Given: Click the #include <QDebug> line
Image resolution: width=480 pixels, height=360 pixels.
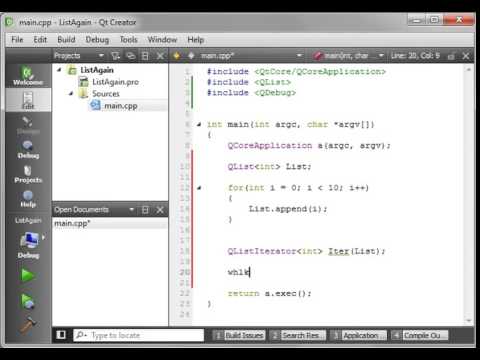Looking at the screenshot, I should [x=251, y=93].
